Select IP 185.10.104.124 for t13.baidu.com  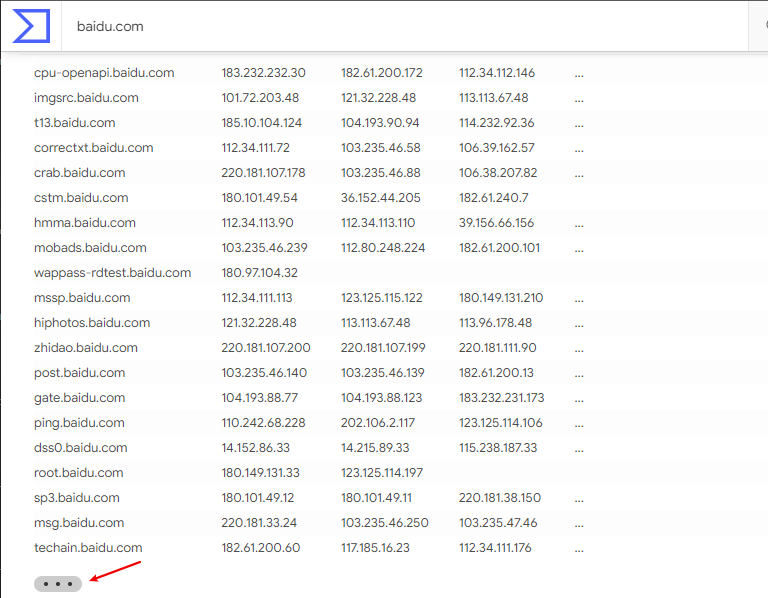(261, 123)
